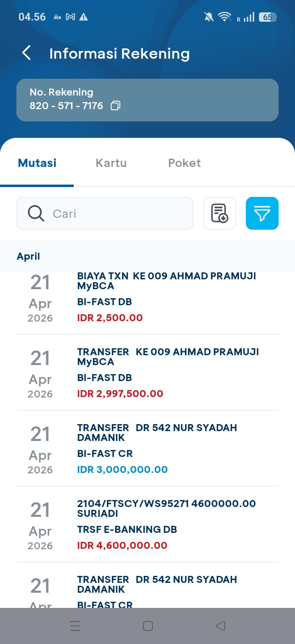Tap the search magnifier icon
Viewport: 295px width, 644px height.
(36, 213)
